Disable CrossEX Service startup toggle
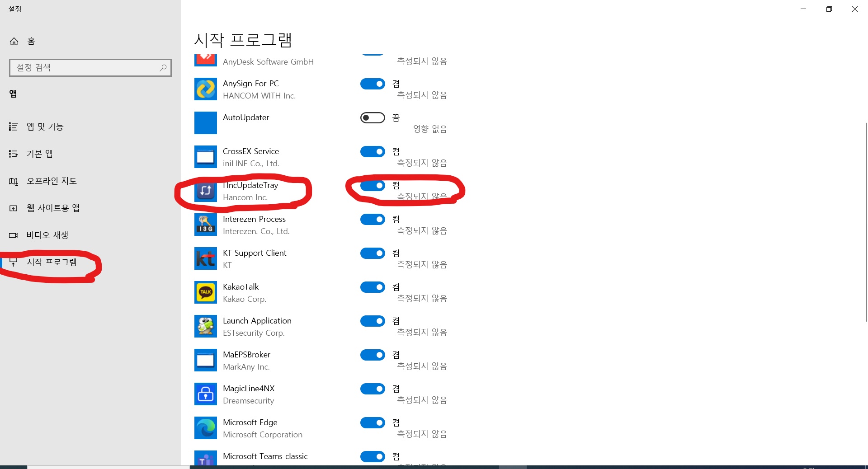868x469 pixels. tap(373, 151)
